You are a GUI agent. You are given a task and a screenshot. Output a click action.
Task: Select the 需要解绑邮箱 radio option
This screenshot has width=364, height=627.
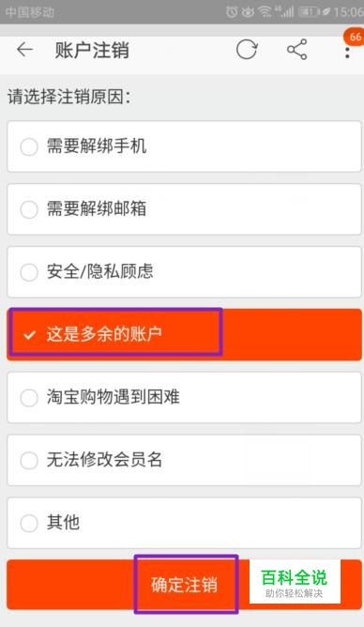tap(184, 209)
